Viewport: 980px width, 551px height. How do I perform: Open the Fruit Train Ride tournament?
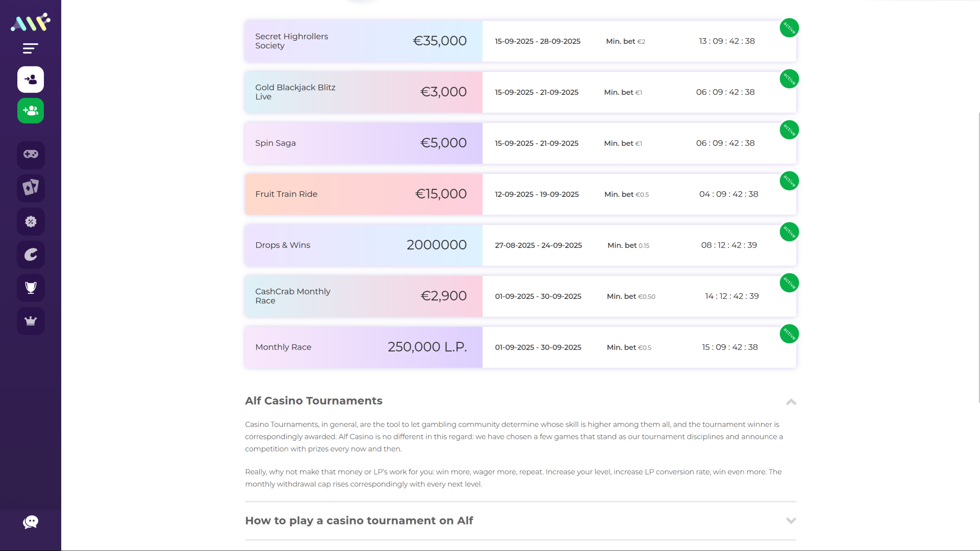tap(363, 194)
